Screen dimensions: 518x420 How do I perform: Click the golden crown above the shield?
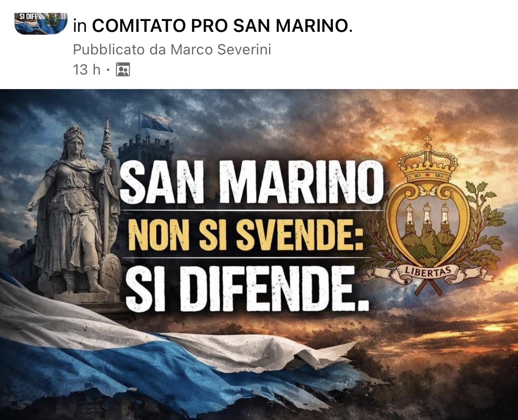click(x=428, y=160)
